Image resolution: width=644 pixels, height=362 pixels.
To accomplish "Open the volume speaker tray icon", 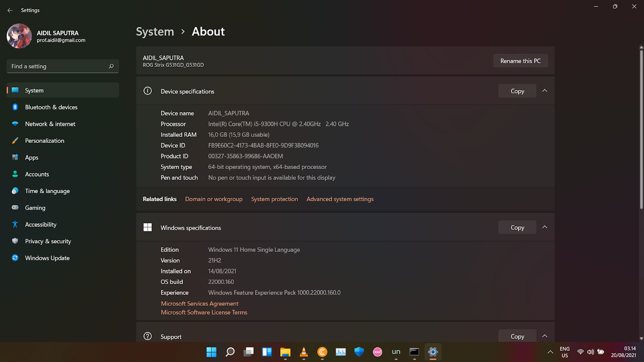I will pos(590,352).
